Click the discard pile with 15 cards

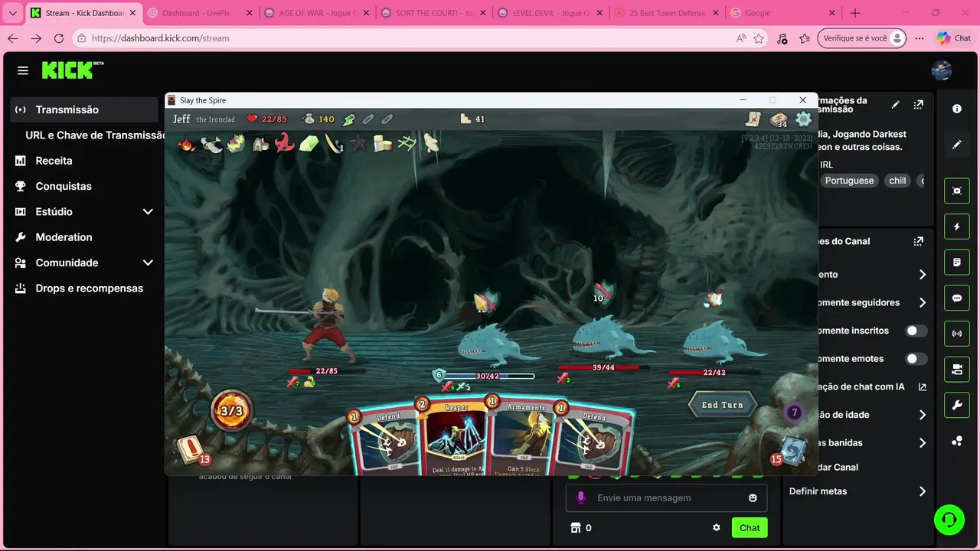tap(790, 452)
